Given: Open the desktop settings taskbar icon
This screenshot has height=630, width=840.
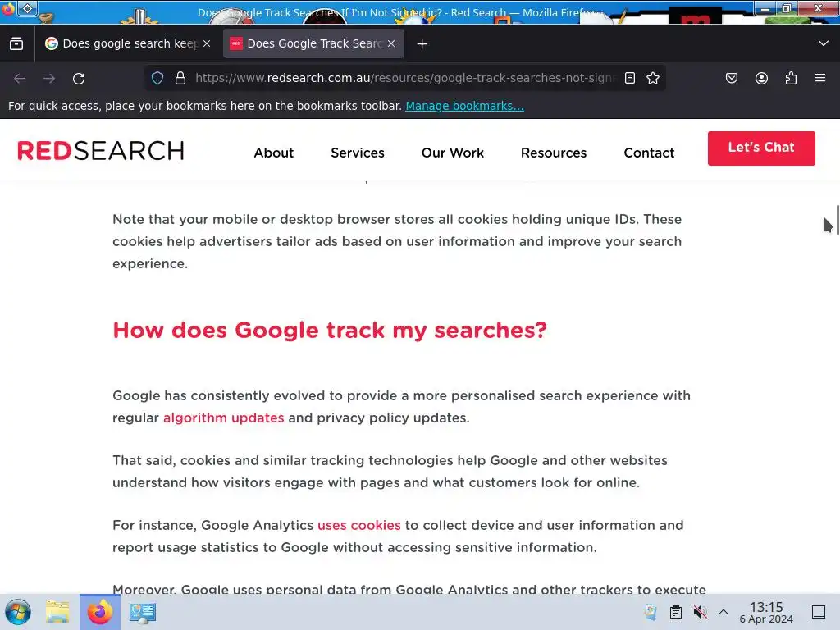Looking at the screenshot, I should [143, 612].
